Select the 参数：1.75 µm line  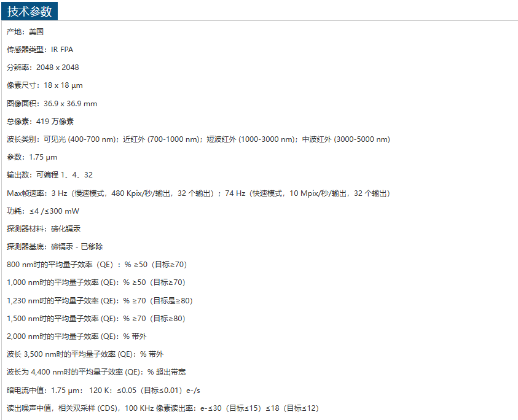tap(32, 157)
